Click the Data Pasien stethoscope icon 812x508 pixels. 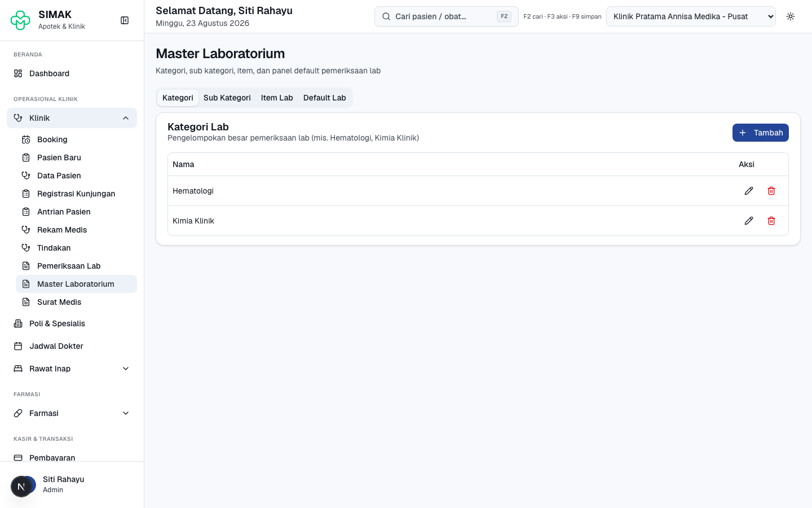point(26,176)
